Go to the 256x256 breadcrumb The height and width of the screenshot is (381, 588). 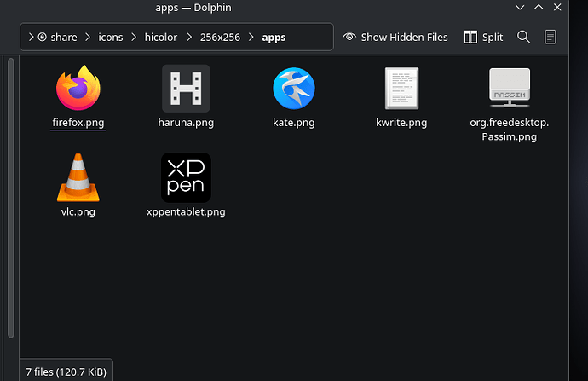[x=220, y=38]
